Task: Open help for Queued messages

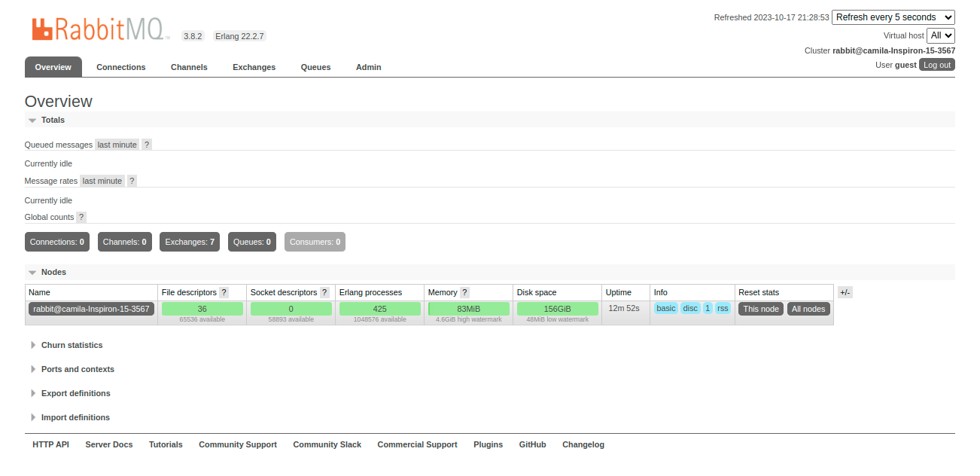Action: (147, 145)
